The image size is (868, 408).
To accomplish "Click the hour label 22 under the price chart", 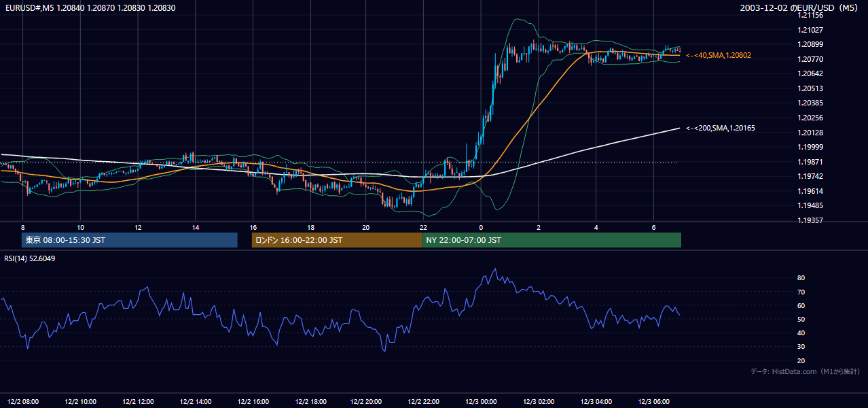I will click(423, 227).
